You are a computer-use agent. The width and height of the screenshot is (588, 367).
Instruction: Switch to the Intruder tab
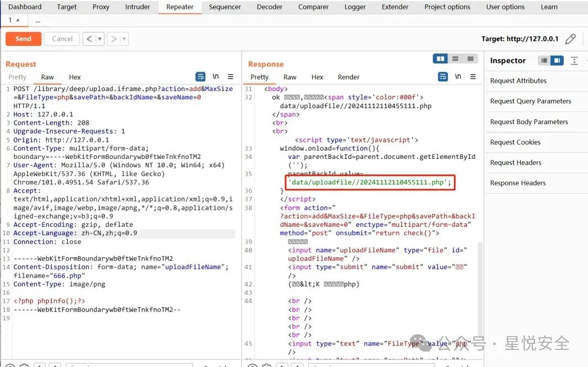137,7
